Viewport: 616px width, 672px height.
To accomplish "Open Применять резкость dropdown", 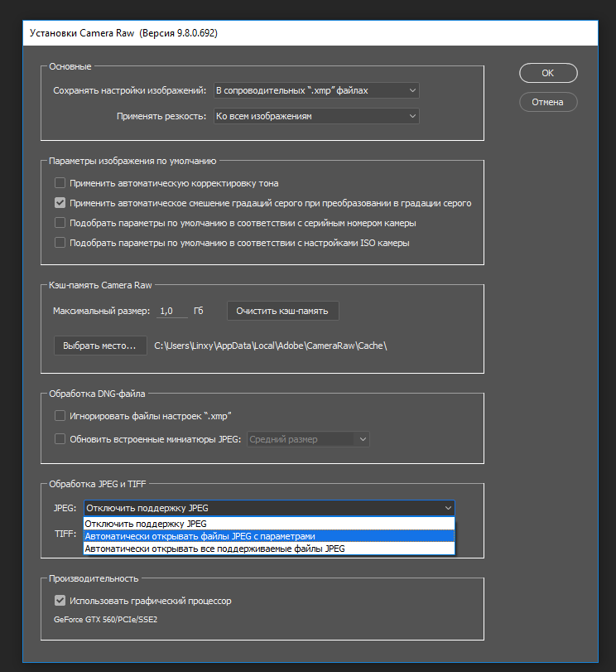I will pos(316,116).
